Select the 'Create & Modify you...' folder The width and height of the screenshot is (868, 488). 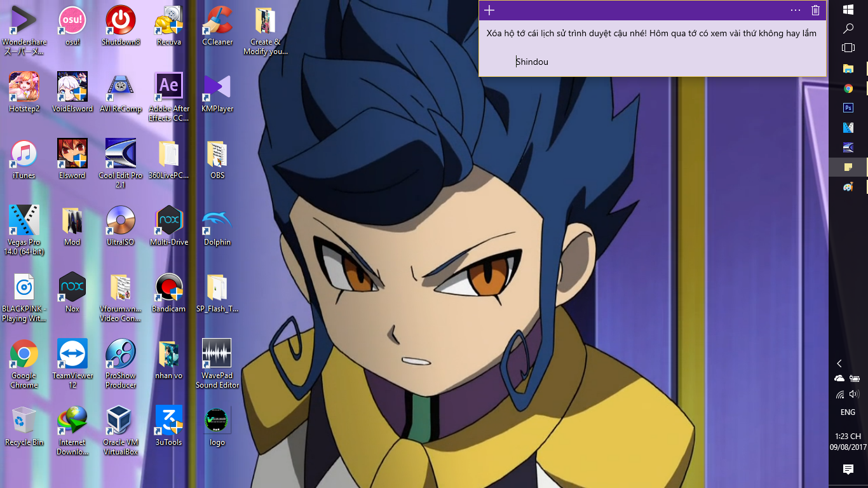tap(266, 30)
